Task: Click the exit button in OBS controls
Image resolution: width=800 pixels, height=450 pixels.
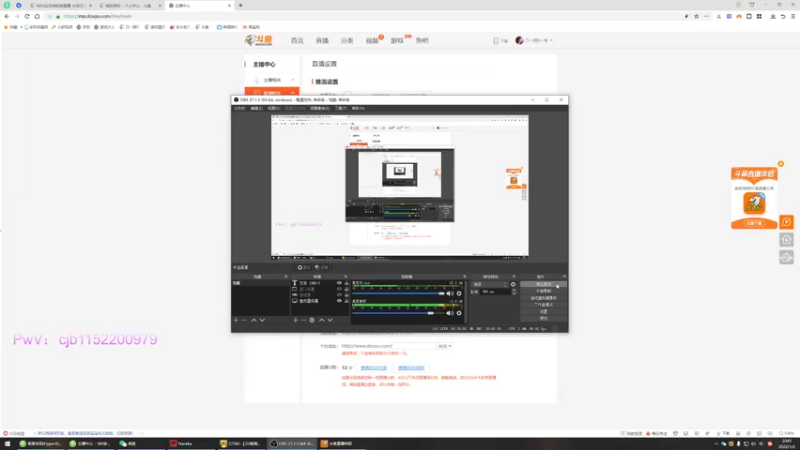Action: tap(543, 318)
